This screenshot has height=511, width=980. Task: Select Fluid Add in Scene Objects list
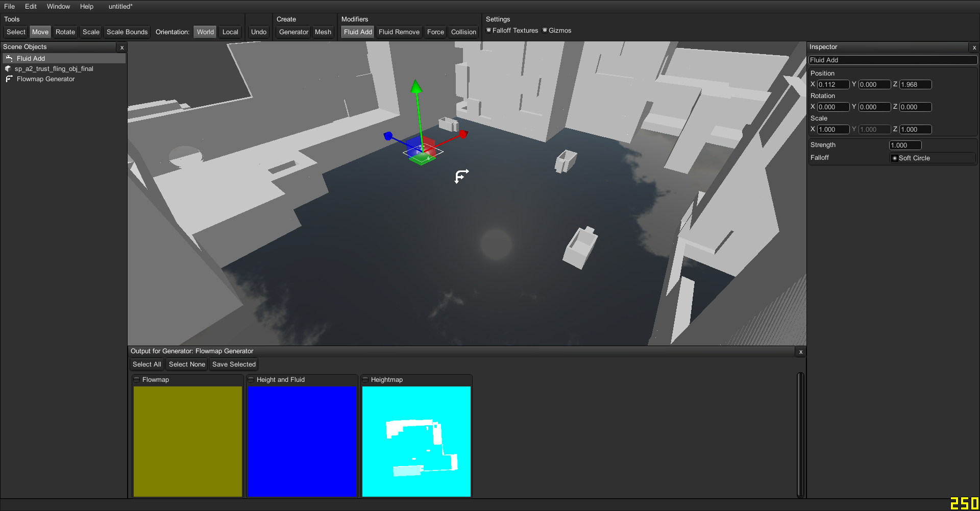point(64,59)
